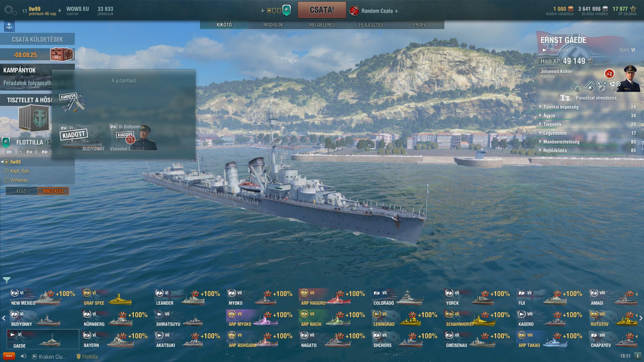This screenshot has width=644, height=362.
Task: Mute sound with the speaker icon
Action: [23, 356]
